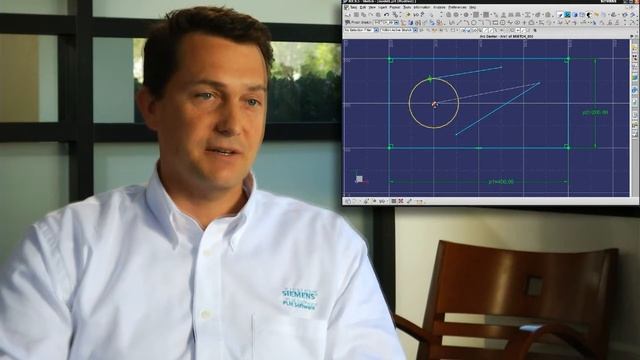Open the Preferences menu
The width and height of the screenshot is (640, 360).
(457, 7)
